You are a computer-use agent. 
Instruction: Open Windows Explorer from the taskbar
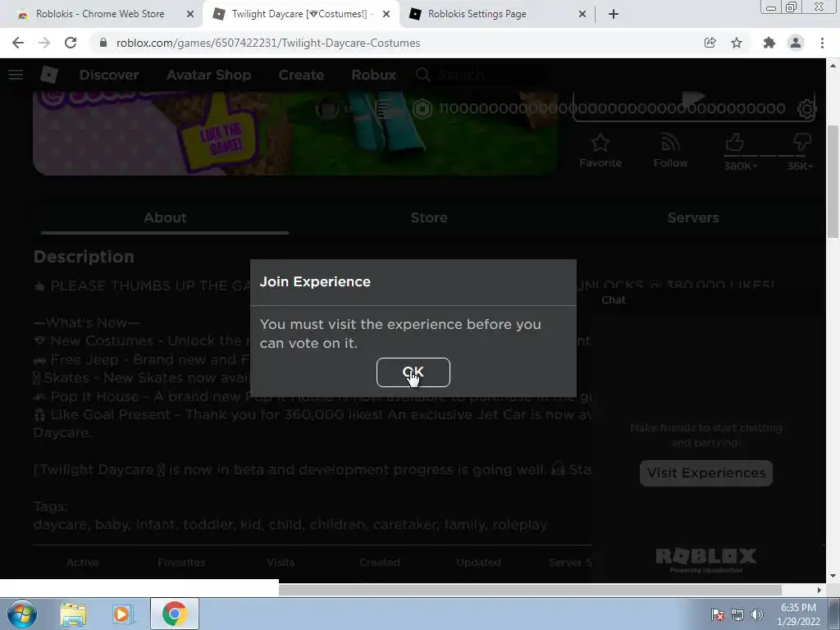[x=73, y=614]
